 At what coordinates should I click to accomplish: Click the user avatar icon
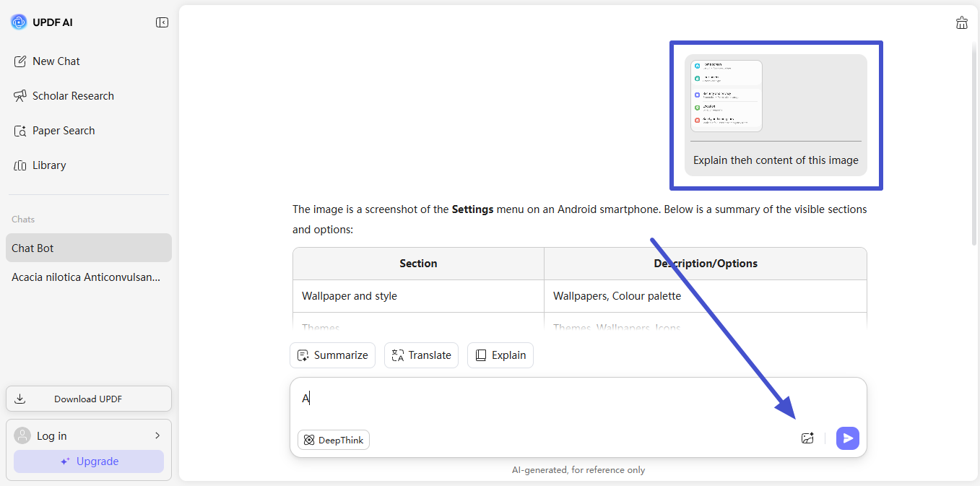click(23, 435)
